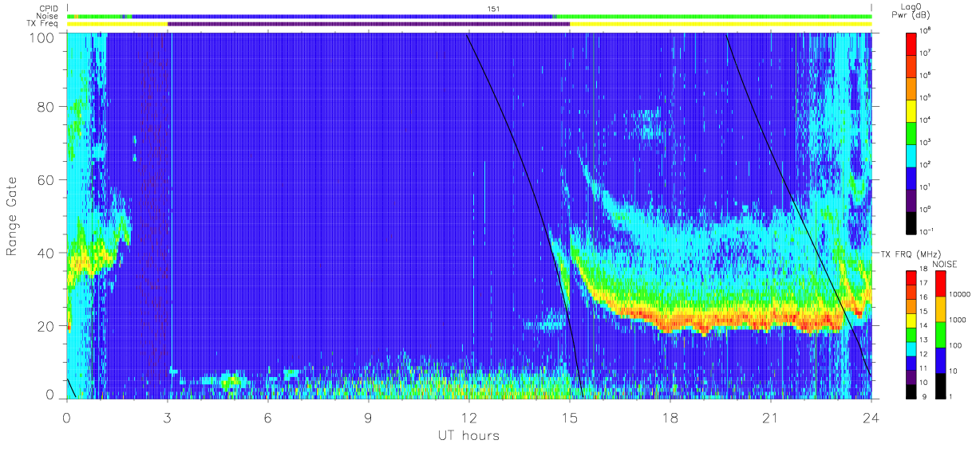Click the 'UT hours' x-axis title
The image size is (980, 452).
click(x=468, y=435)
